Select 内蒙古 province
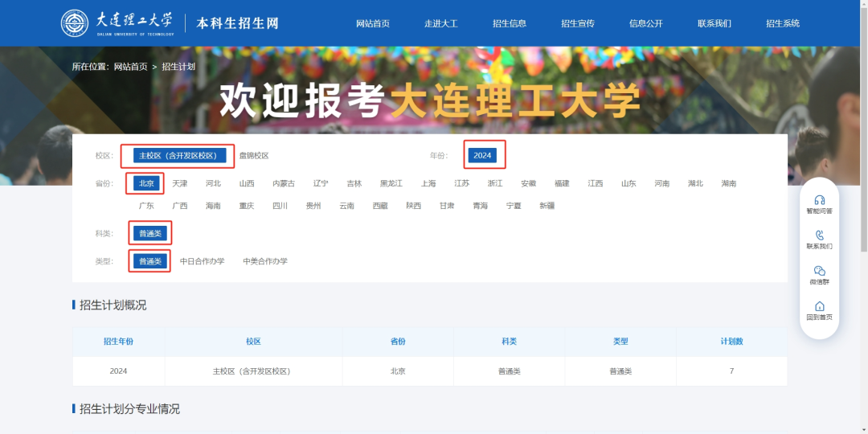This screenshot has width=868, height=434. 284,183
